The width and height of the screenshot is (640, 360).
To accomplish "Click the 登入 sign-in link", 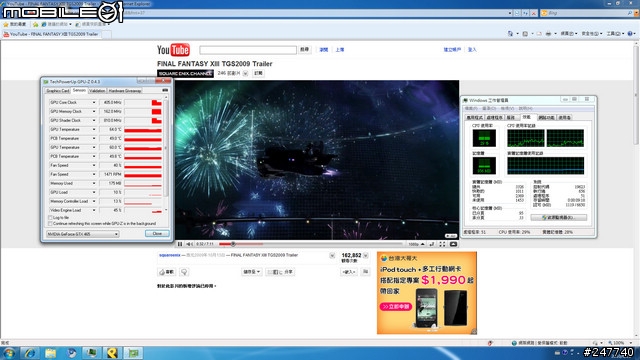I will (x=472, y=50).
